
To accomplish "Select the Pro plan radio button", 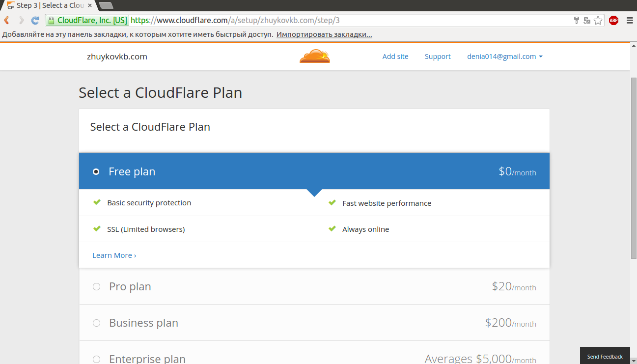I will 96,286.
